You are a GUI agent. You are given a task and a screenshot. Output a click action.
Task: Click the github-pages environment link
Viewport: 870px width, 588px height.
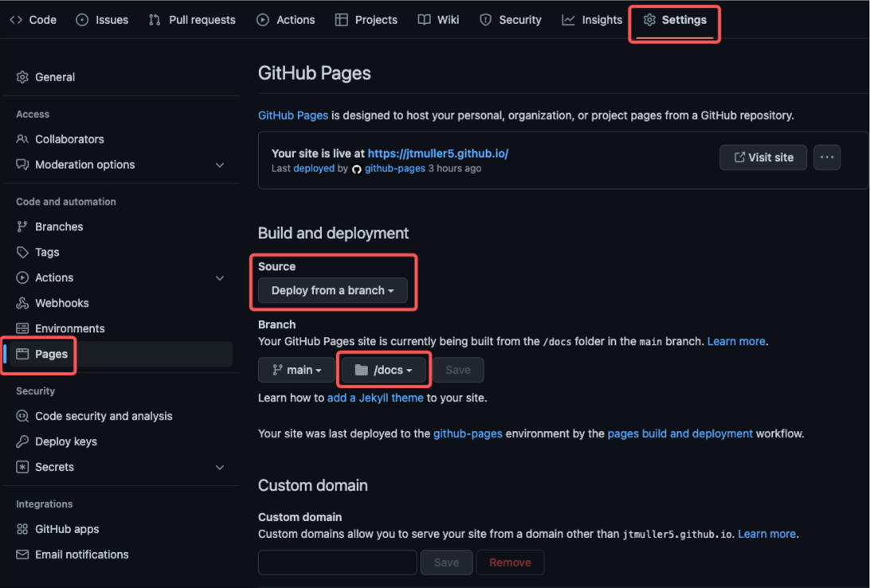(468, 433)
